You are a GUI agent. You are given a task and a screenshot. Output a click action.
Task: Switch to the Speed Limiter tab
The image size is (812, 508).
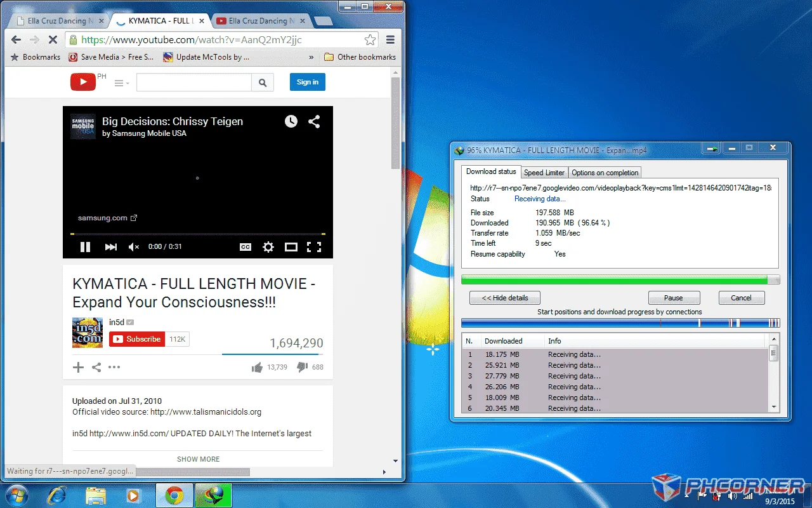point(544,172)
